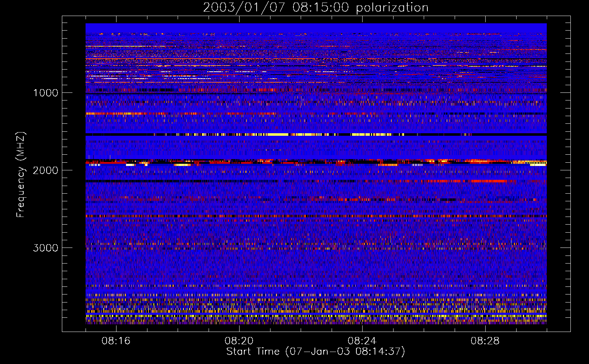Click the 08:24 time tick label
Screen dimensions: 589x364
362,341
